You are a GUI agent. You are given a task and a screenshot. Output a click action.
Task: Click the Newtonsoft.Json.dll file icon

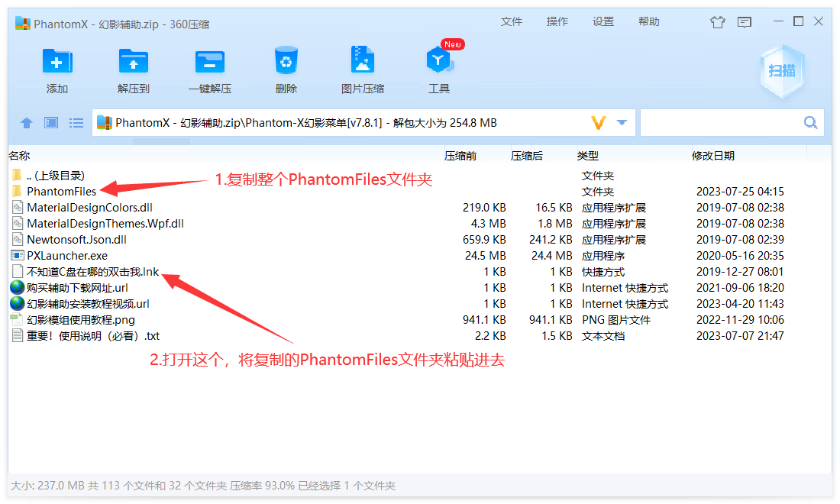[18, 240]
